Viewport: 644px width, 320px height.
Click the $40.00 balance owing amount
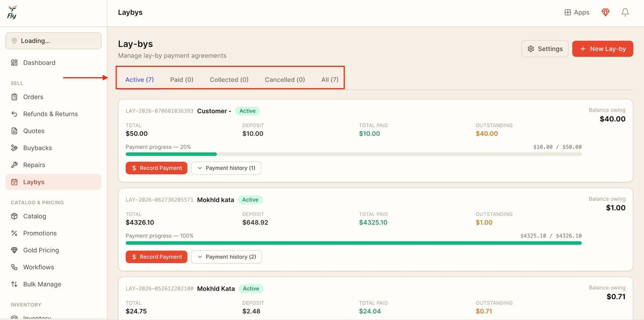(x=612, y=119)
